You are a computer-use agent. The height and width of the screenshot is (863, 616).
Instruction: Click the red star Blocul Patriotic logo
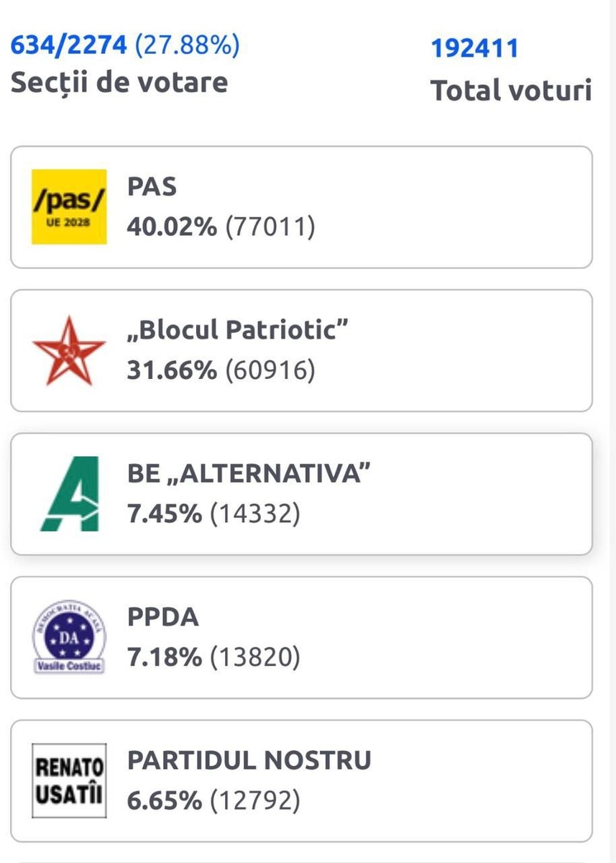(69, 350)
